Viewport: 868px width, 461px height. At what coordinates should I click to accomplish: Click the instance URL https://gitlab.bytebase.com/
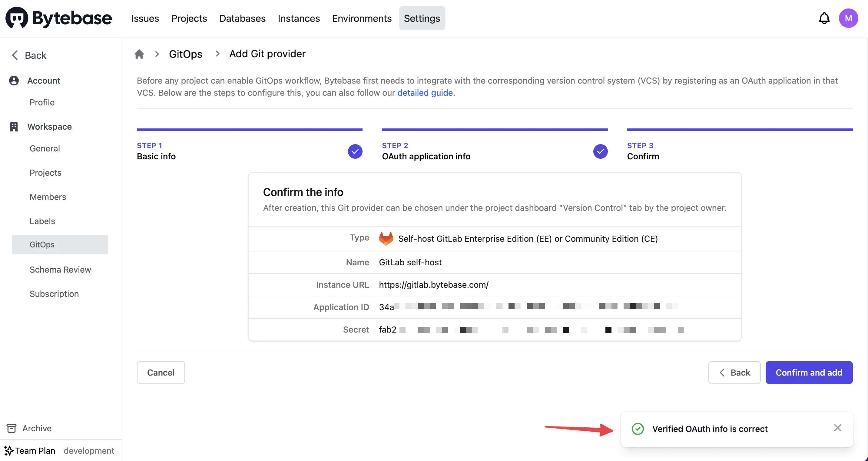(x=434, y=285)
